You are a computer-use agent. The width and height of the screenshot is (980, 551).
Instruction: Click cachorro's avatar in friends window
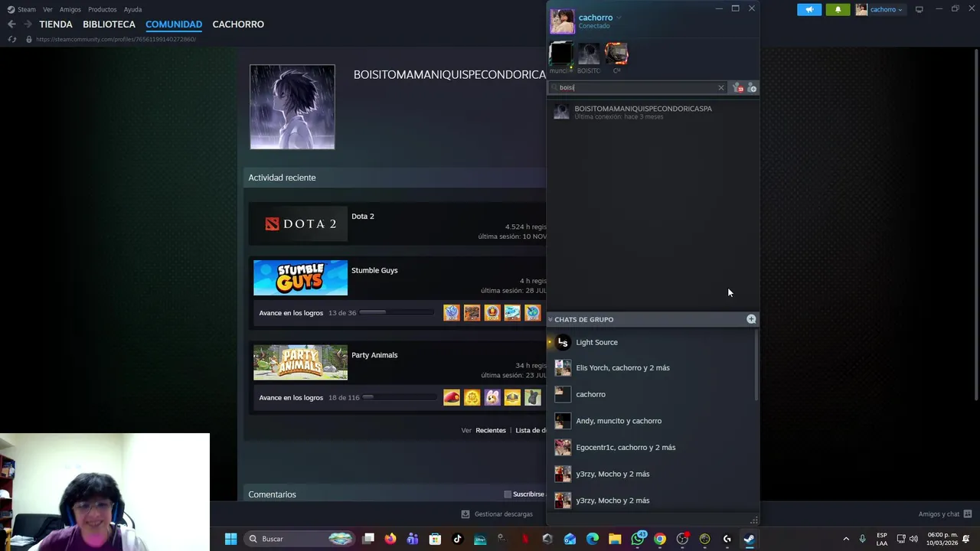(x=562, y=21)
